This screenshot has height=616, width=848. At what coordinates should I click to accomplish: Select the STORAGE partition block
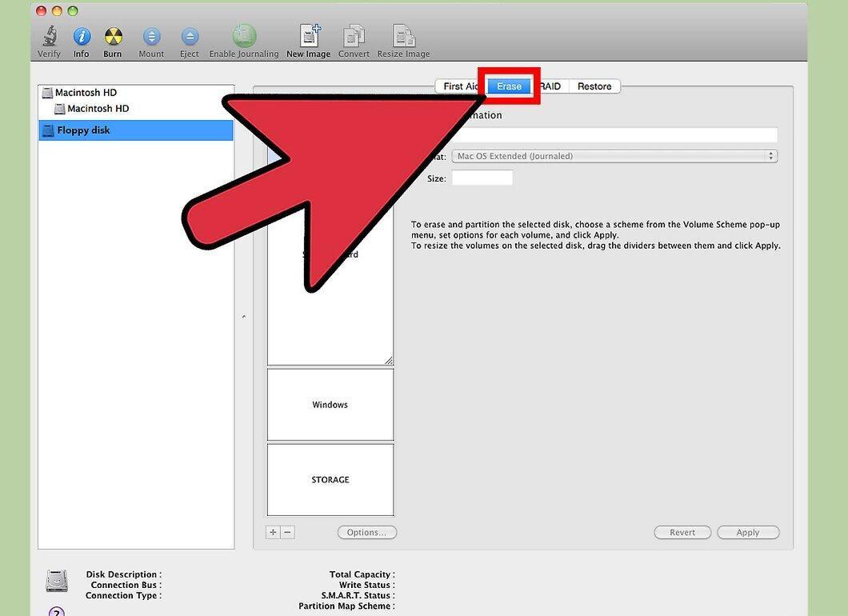point(330,480)
